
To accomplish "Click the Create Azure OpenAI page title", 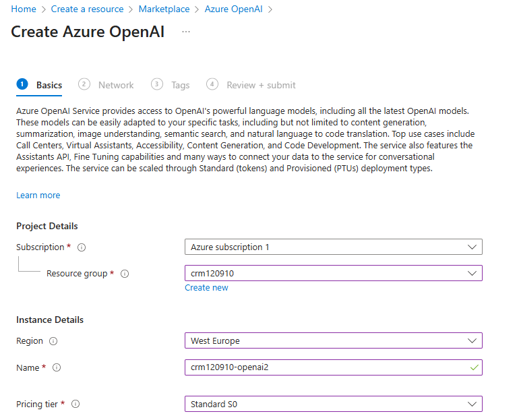I will (x=88, y=32).
